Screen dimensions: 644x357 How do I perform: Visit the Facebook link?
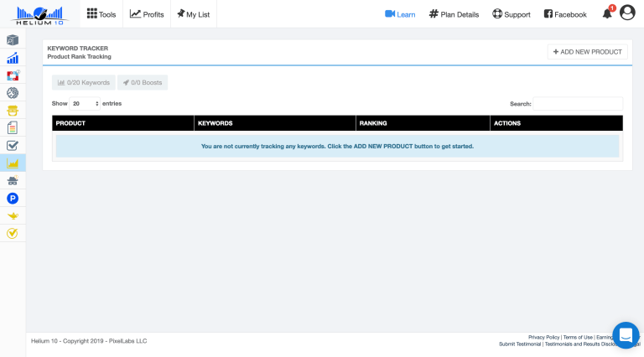565,14
